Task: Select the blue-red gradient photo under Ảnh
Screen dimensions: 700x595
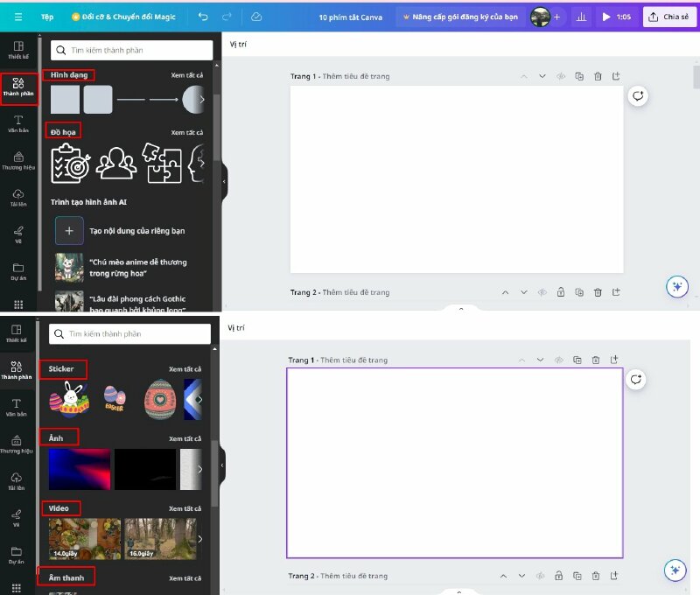Action: (79, 469)
